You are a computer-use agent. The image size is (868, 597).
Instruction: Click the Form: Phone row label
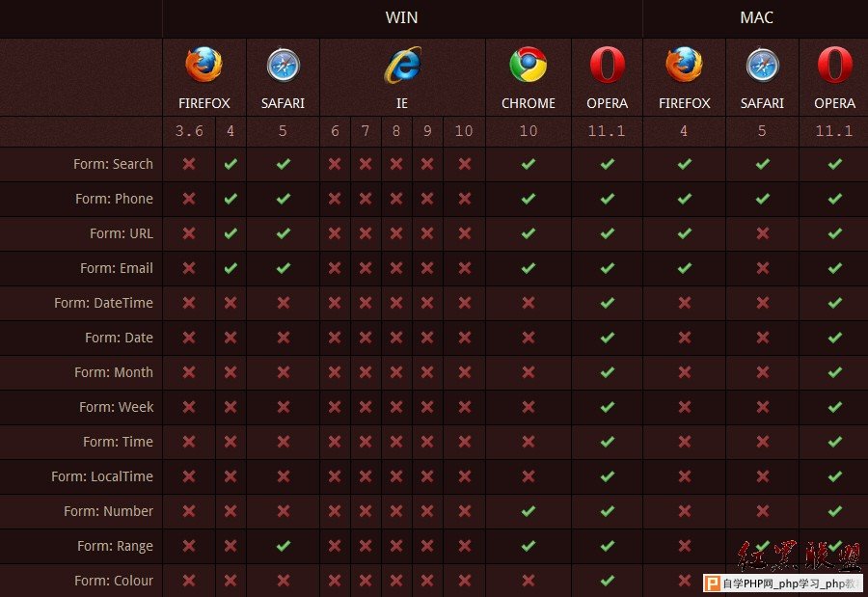(x=114, y=199)
